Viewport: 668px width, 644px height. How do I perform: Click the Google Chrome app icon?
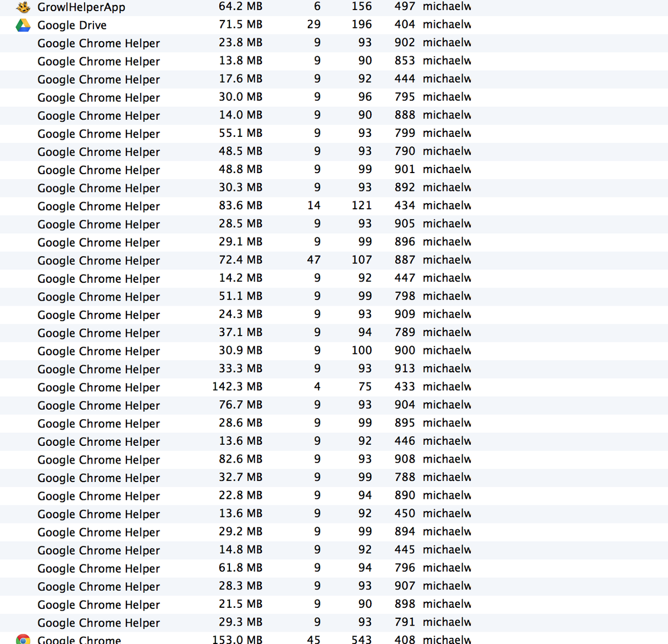pos(23,639)
